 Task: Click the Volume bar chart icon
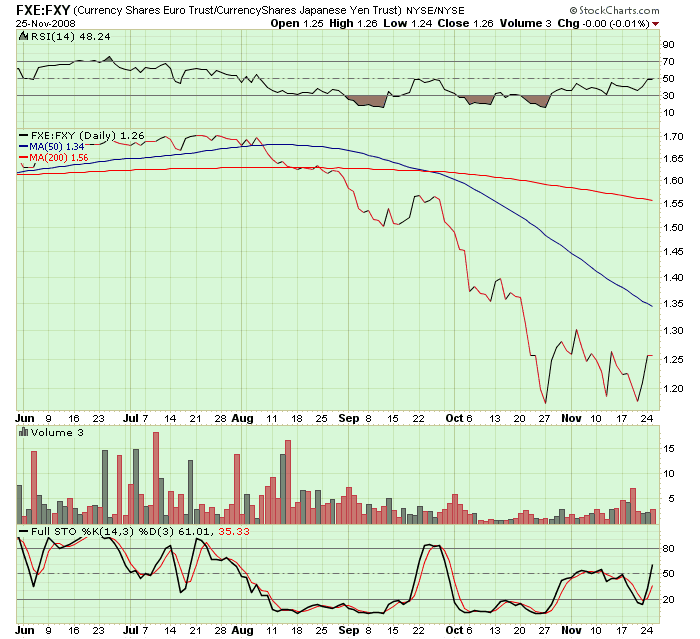[x=24, y=432]
